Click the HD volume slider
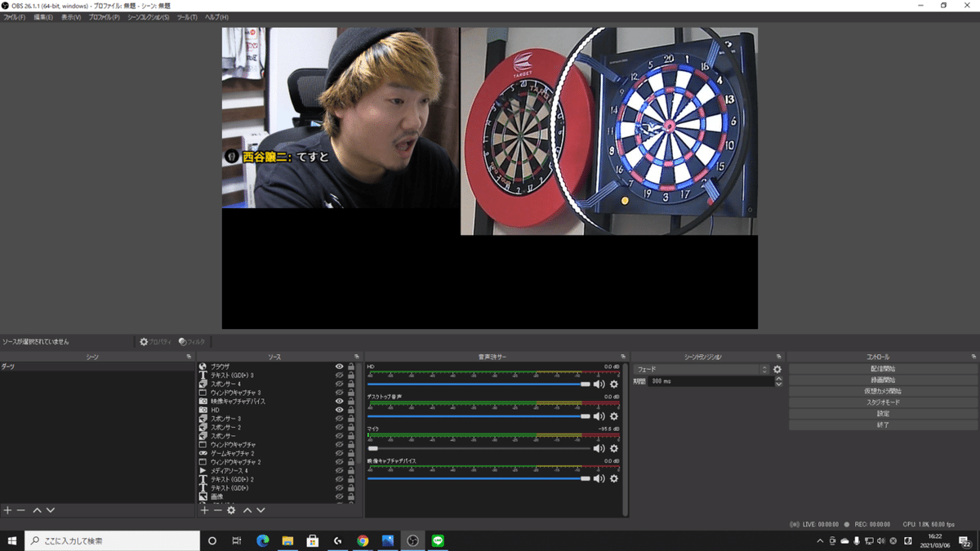The width and height of the screenshot is (980, 551). [479, 384]
